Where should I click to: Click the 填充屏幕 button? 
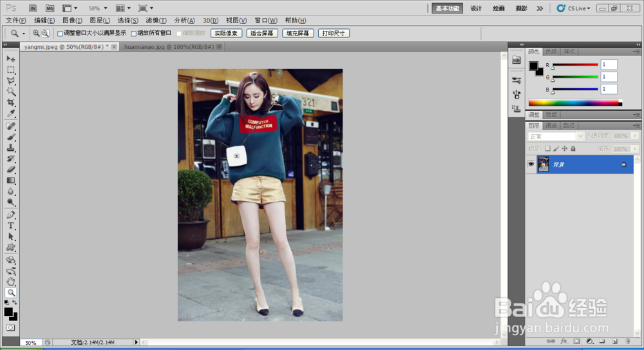[x=298, y=34]
